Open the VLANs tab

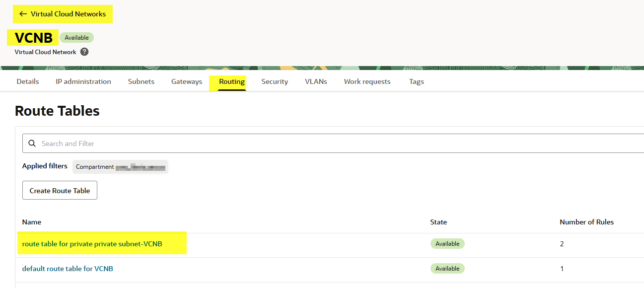coord(316,81)
